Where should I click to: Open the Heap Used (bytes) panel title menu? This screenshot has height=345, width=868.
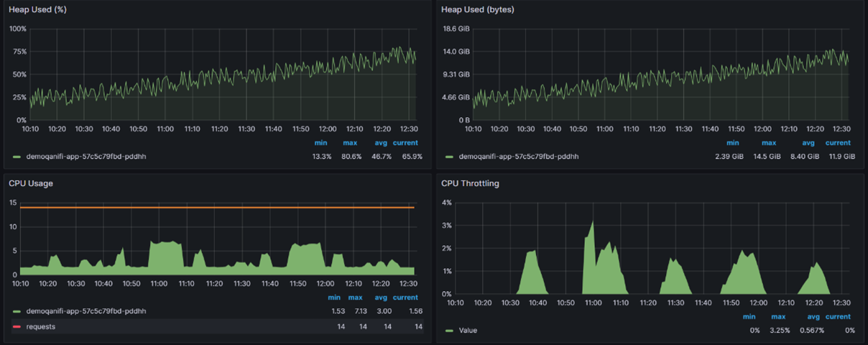478,9
